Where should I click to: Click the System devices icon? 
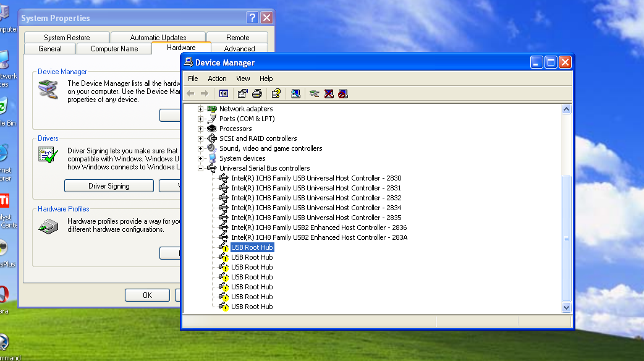(x=212, y=158)
